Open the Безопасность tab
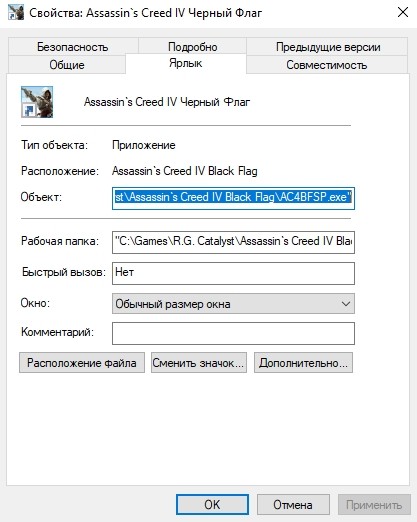 (x=73, y=47)
